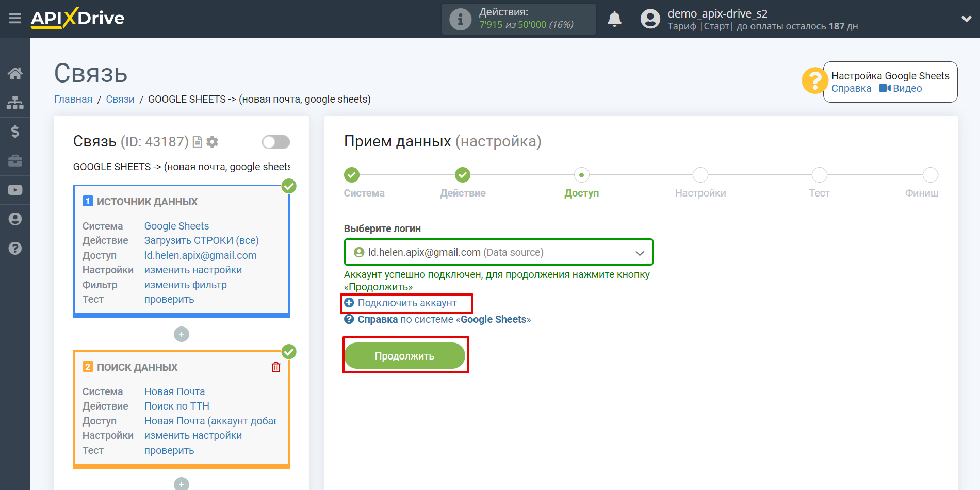This screenshot has width=980, height=490.
Task: Open connection settings gear icon
Action: point(212,142)
